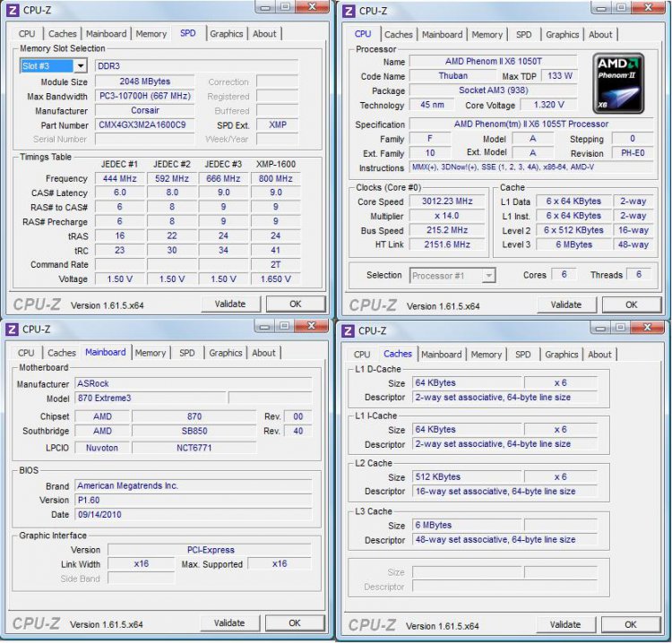Open Memory tab in the SPD window
Image resolution: width=672 pixels, height=643 pixels.
tap(151, 34)
